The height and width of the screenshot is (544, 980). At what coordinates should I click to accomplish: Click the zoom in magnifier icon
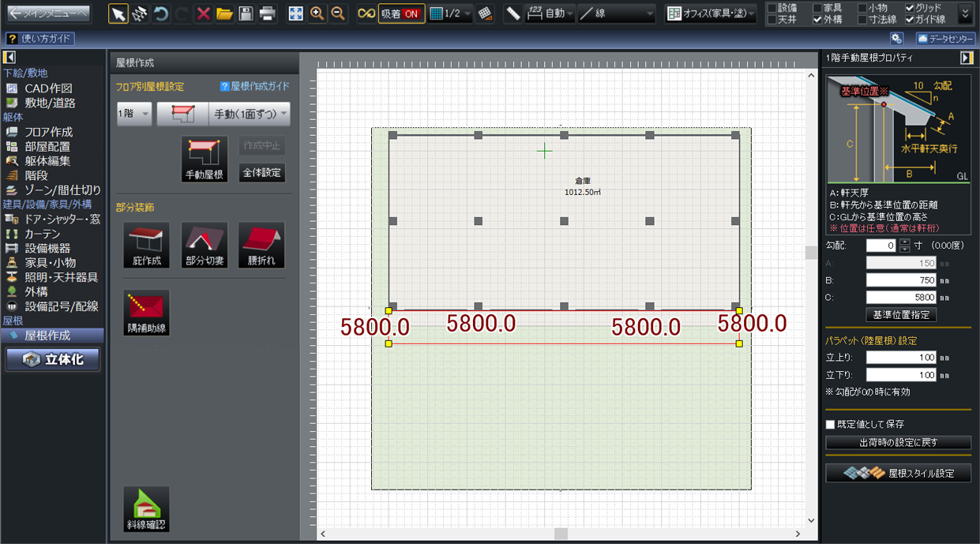tap(317, 13)
